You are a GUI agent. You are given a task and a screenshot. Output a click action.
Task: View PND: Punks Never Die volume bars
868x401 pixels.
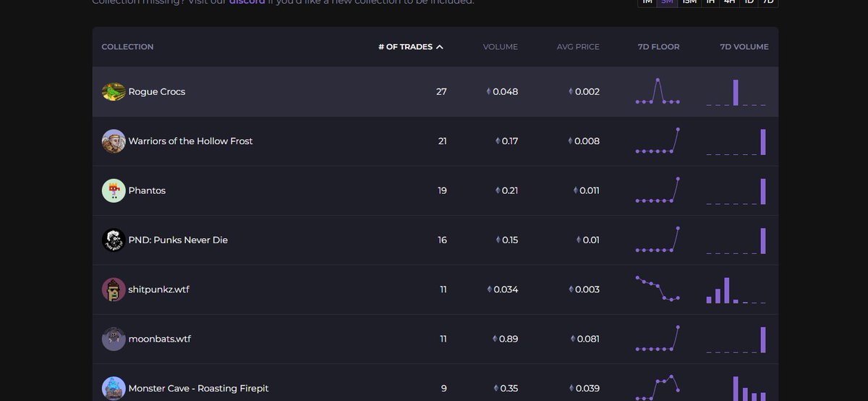(x=736, y=240)
